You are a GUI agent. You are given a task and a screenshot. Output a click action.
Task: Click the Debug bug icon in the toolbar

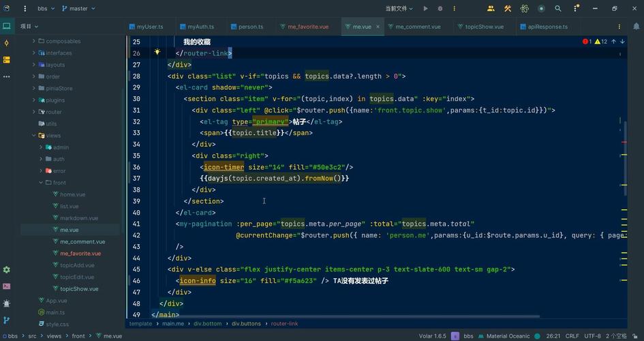[x=440, y=9]
